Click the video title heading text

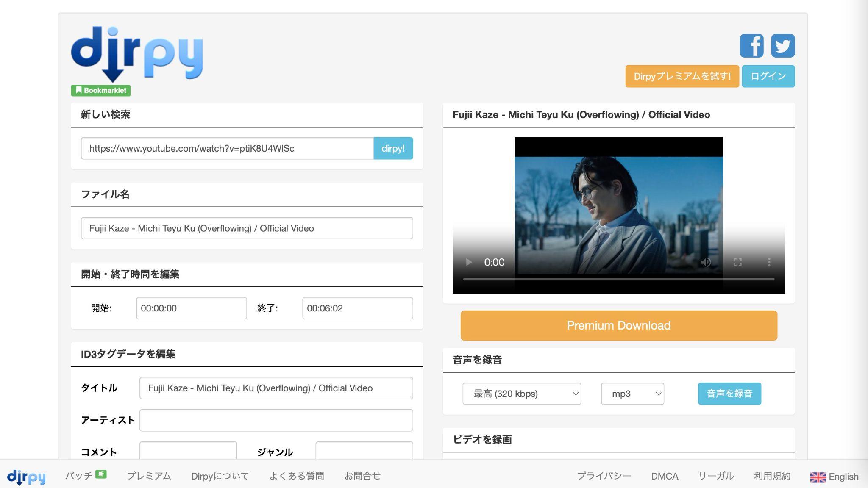click(581, 115)
